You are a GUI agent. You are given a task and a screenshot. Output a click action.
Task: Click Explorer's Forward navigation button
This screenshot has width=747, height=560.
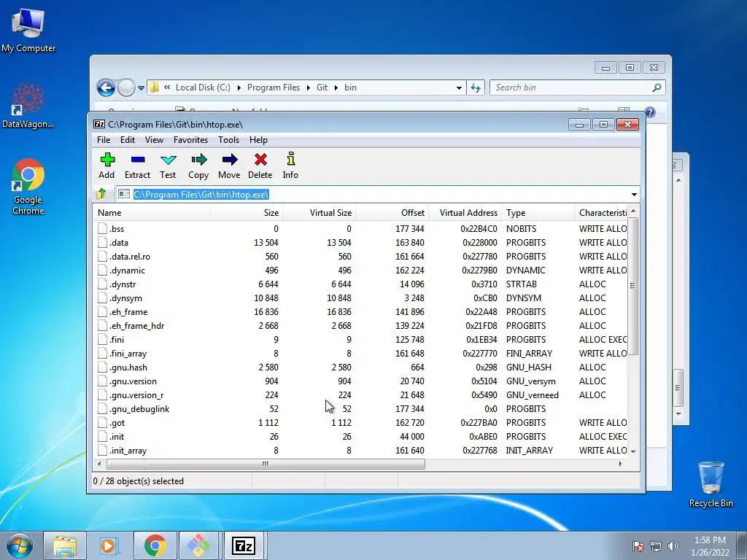pos(126,87)
